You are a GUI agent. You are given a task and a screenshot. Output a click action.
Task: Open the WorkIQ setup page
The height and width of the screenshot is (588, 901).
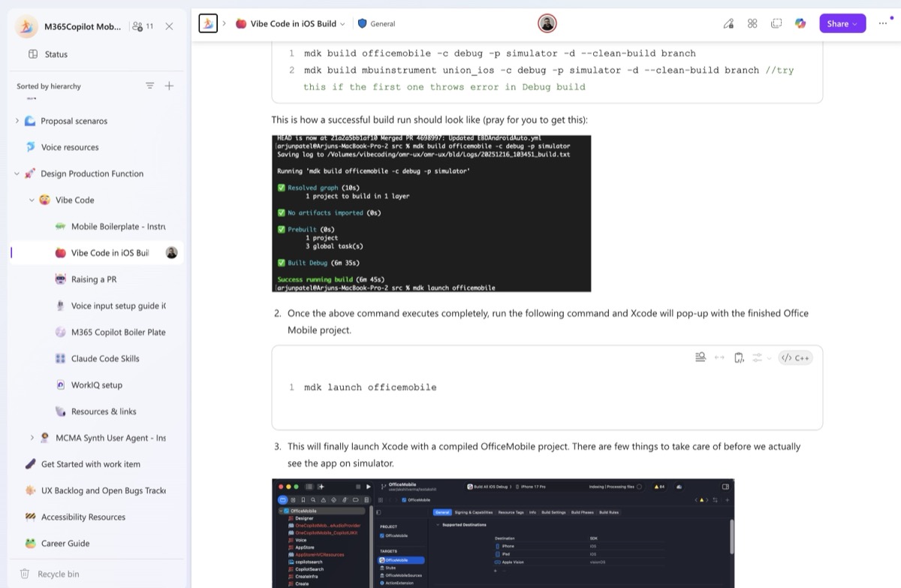tap(96, 384)
